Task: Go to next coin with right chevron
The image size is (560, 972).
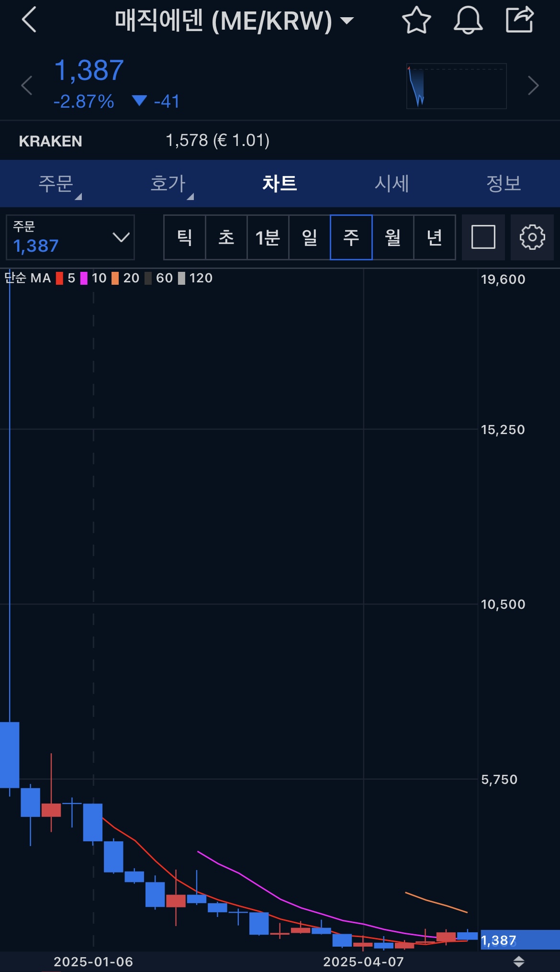Action: pos(533,86)
